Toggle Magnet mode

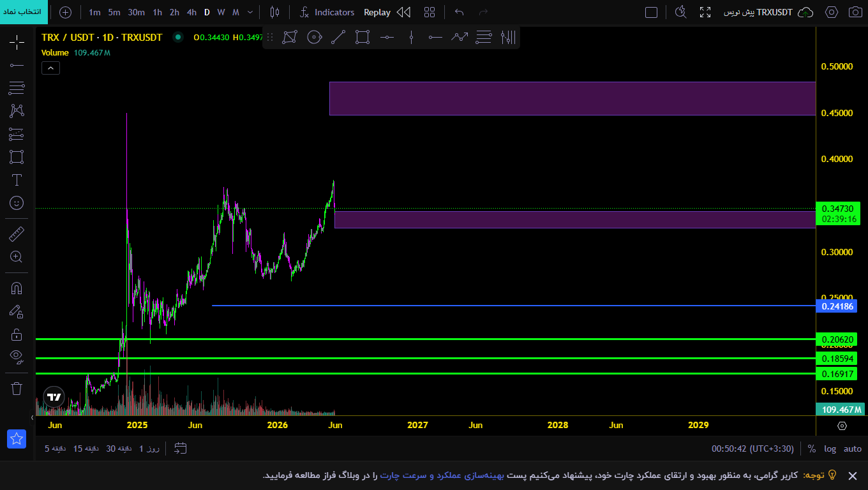tap(17, 288)
